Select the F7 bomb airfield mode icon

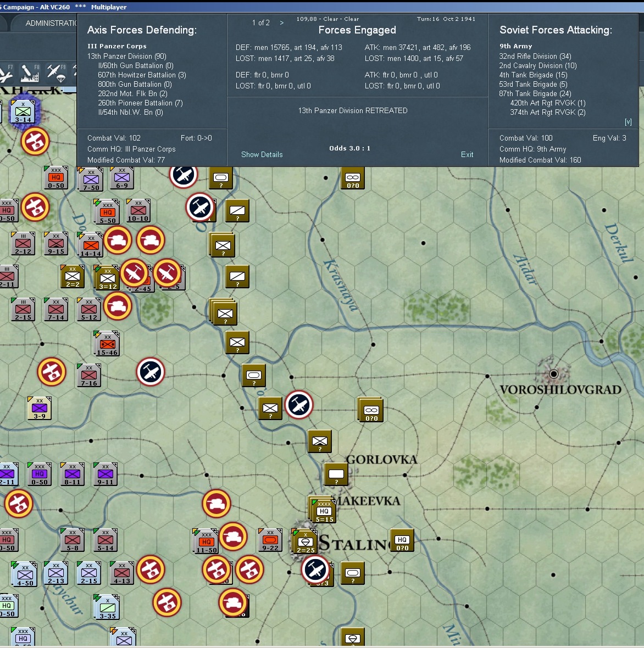[x=6, y=73]
